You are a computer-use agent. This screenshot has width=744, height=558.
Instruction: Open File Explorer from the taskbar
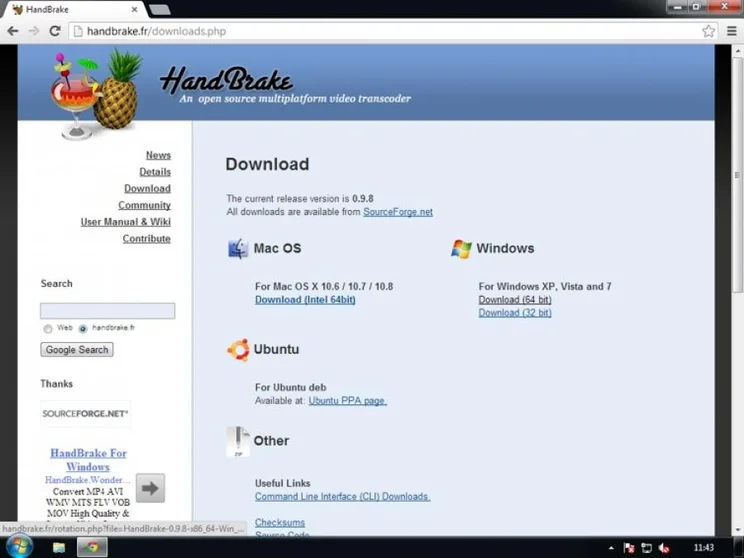[x=59, y=548]
